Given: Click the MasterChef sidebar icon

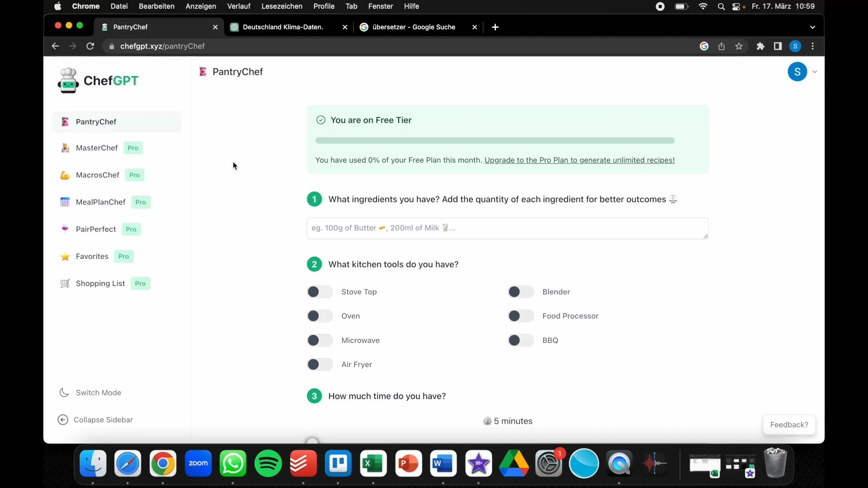Looking at the screenshot, I should (64, 147).
